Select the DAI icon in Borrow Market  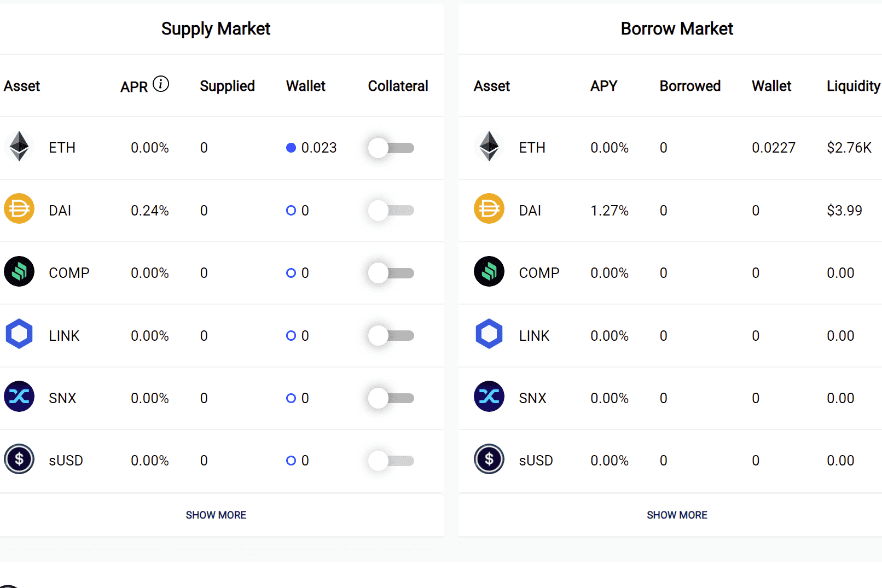click(489, 209)
